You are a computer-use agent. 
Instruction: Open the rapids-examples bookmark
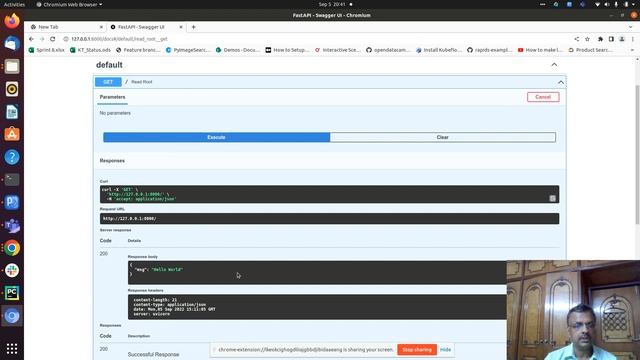pyautogui.click(x=489, y=50)
